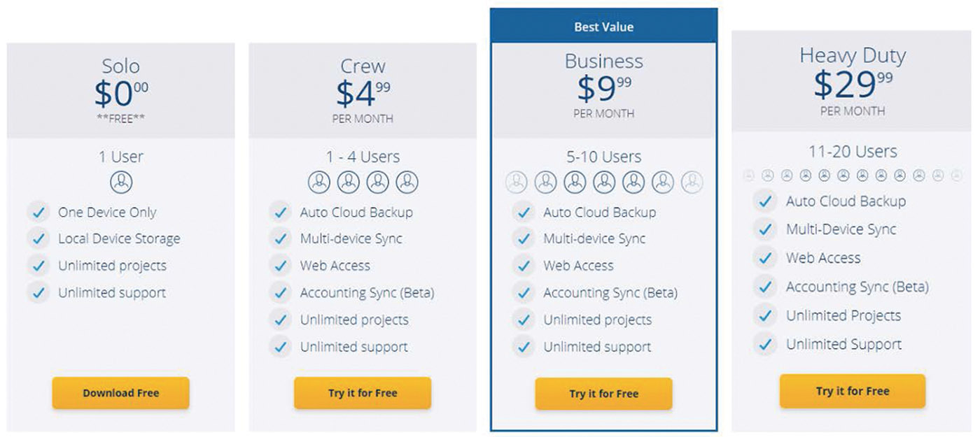Click faded last user icon in Business plan
This screenshot has width=980, height=437.
(692, 182)
